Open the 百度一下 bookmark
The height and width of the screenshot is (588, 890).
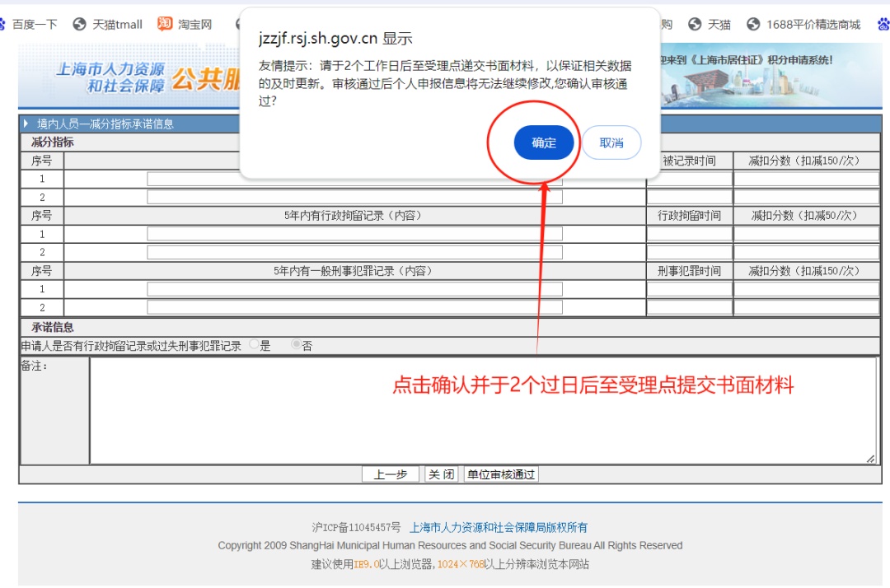point(33,24)
